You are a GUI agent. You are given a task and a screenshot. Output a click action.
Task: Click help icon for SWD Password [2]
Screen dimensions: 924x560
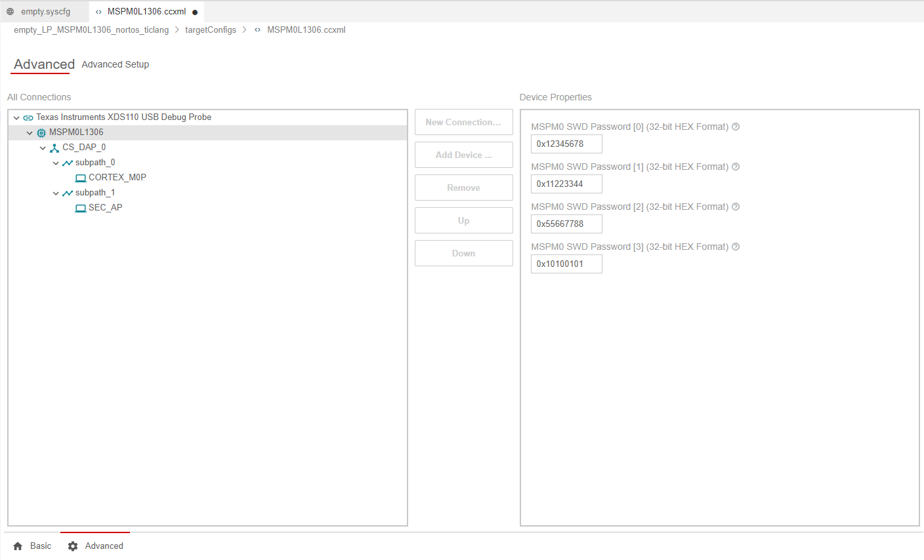(736, 207)
